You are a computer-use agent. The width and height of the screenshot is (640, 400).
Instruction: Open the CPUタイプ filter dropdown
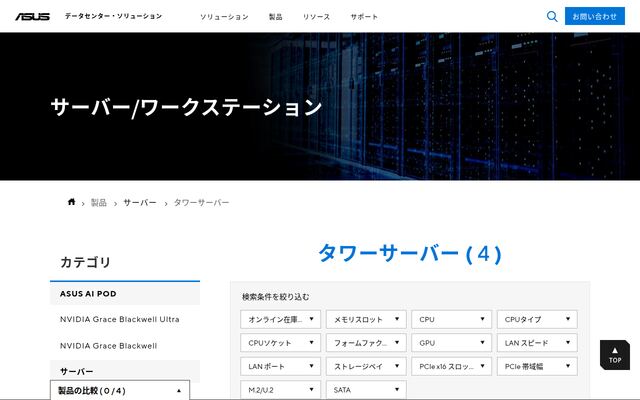click(537, 319)
